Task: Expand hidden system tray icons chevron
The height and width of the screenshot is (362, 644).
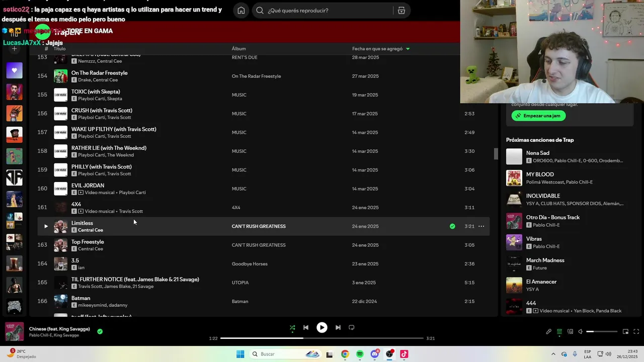Action: click(x=553, y=354)
